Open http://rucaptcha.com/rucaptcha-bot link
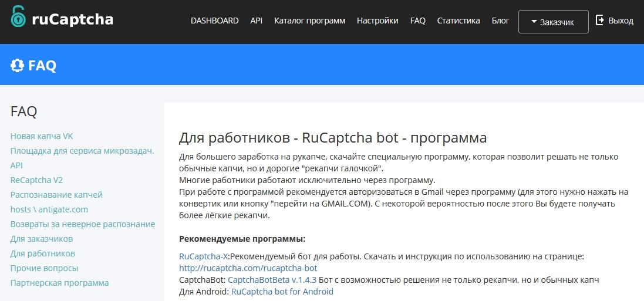Image resolution: width=644 pixels, height=301 pixels. tap(248, 268)
